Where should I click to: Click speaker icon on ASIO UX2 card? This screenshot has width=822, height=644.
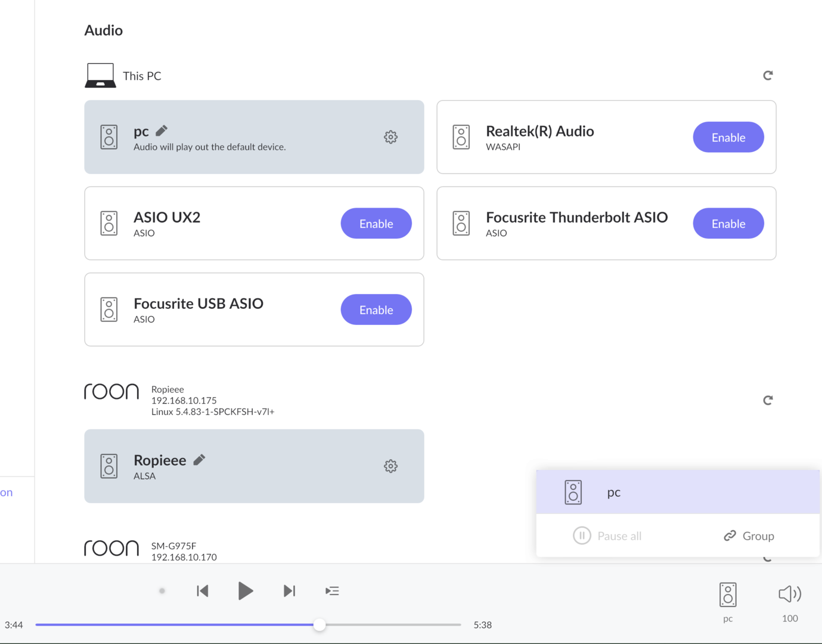point(109,224)
